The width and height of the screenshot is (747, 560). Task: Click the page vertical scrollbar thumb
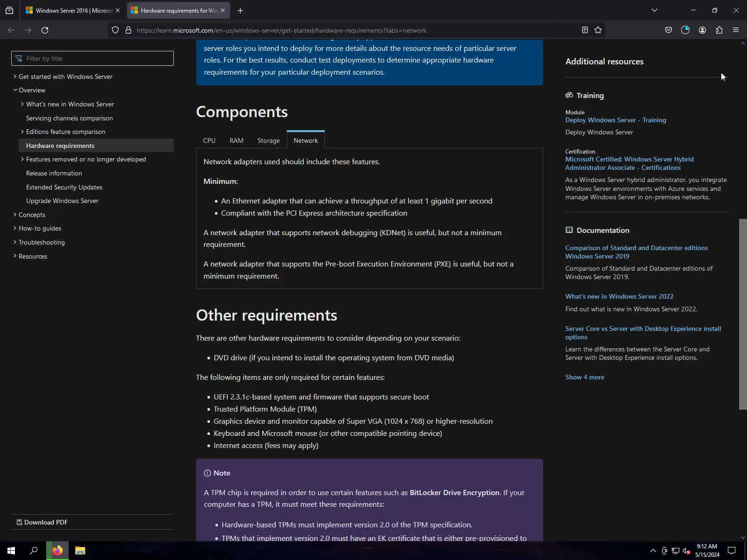(743, 314)
